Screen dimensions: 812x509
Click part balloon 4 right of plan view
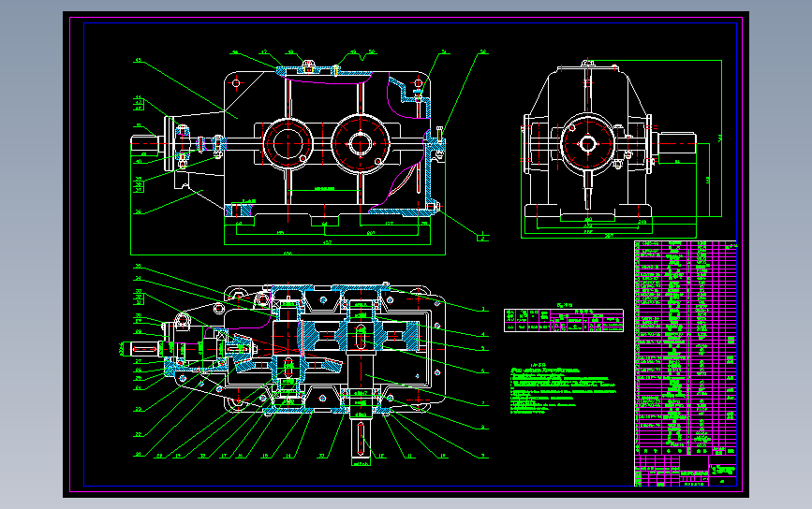click(483, 335)
